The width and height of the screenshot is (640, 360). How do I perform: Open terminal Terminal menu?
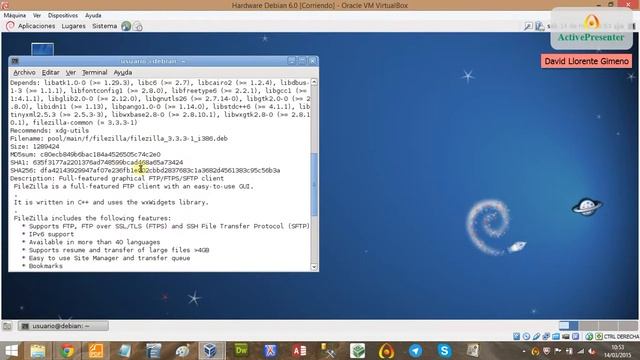[94, 72]
